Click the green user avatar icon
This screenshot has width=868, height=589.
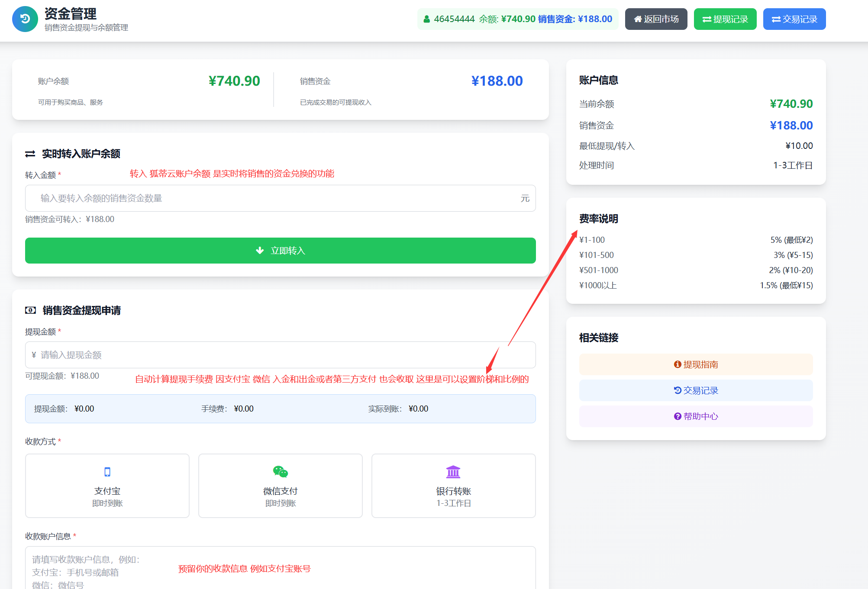pos(426,19)
